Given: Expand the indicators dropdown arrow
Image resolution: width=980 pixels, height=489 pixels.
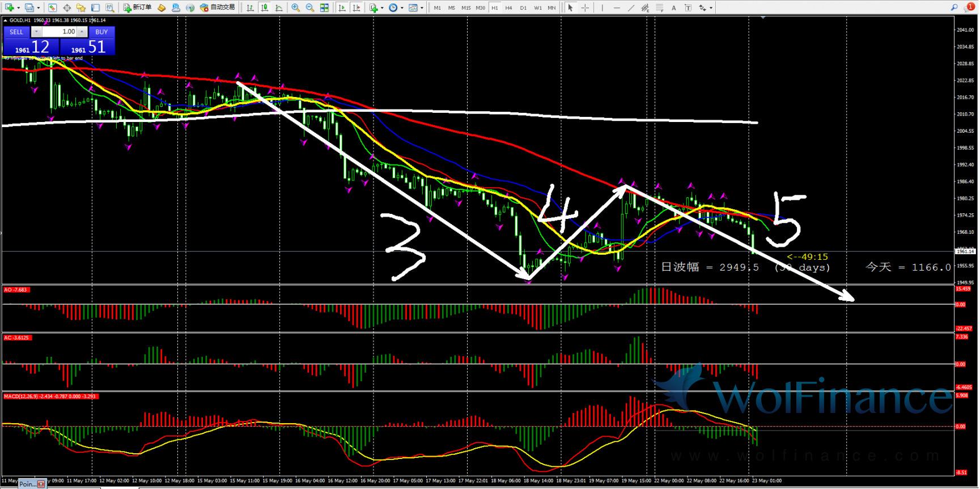Looking at the screenshot, I should [x=383, y=8].
